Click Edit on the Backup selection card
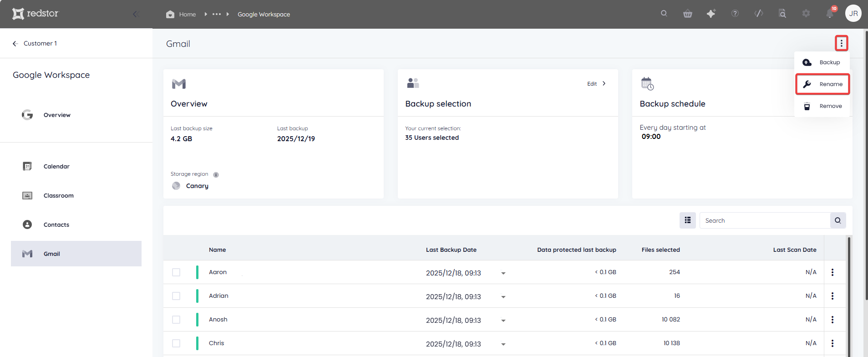This screenshot has height=357, width=868. click(x=596, y=84)
